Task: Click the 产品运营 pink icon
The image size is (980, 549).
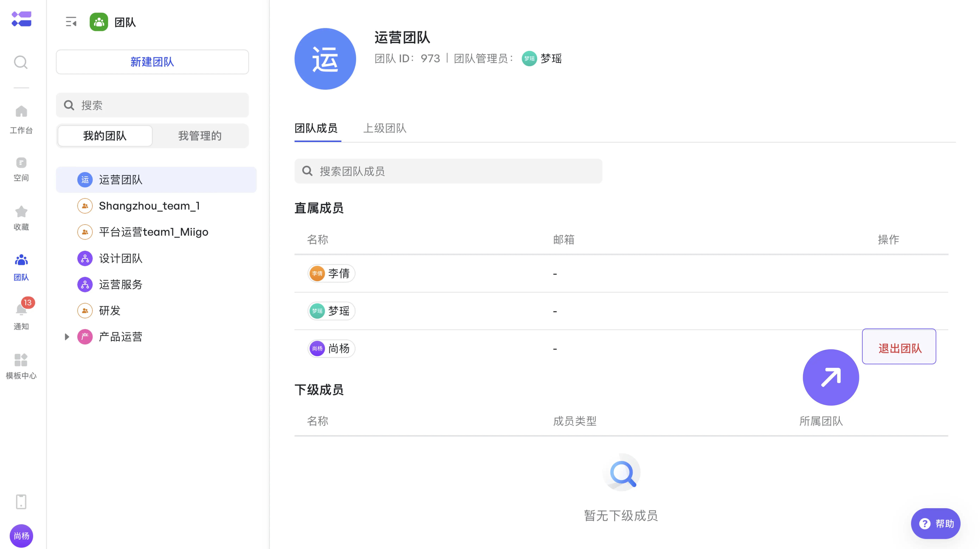Action: (x=85, y=337)
